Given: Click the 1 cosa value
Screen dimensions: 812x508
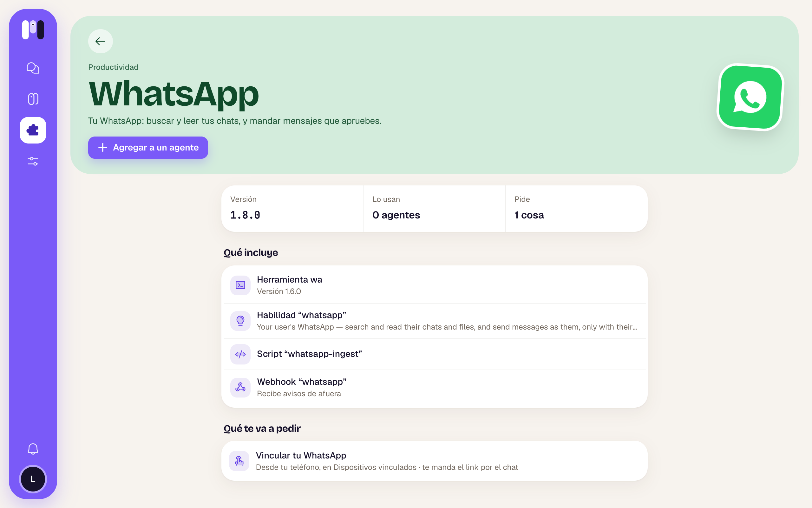Looking at the screenshot, I should tap(529, 215).
